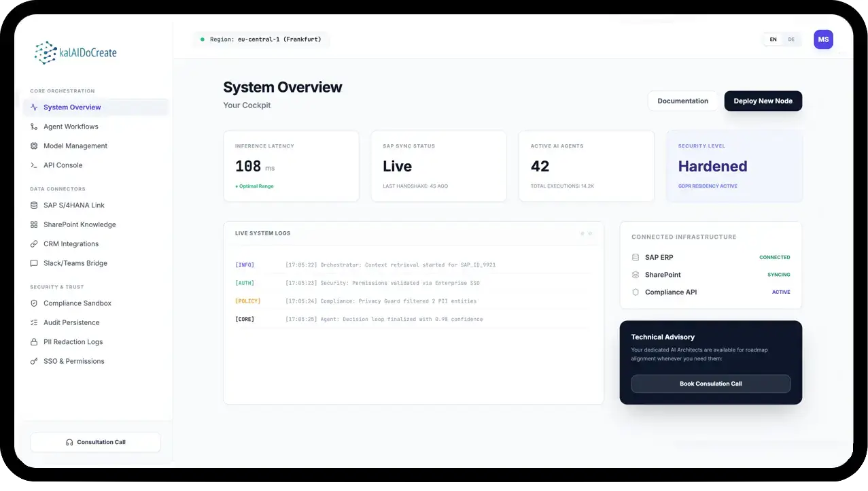Open Model Management via its gear icon
The image size is (868, 491).
coord(33,146)
